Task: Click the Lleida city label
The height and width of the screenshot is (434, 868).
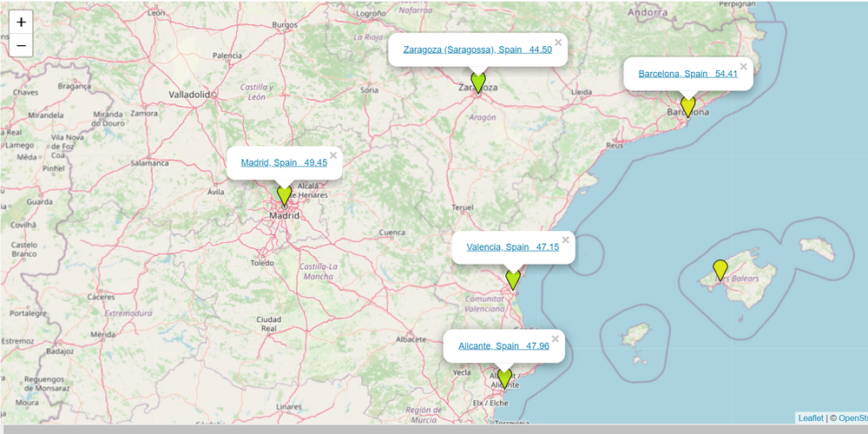Action: [581, 92]
